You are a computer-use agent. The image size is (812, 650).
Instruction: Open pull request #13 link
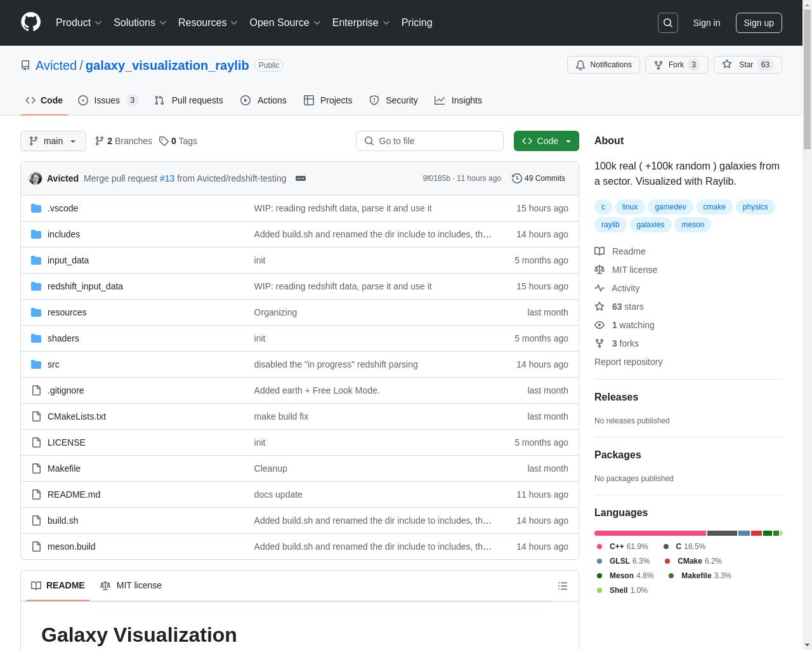(167, 178)
